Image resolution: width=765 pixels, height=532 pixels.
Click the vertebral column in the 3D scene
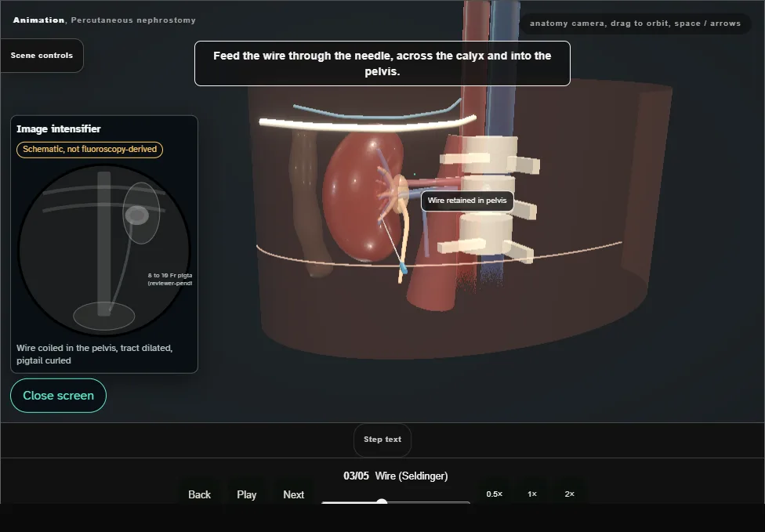[488, 197]
